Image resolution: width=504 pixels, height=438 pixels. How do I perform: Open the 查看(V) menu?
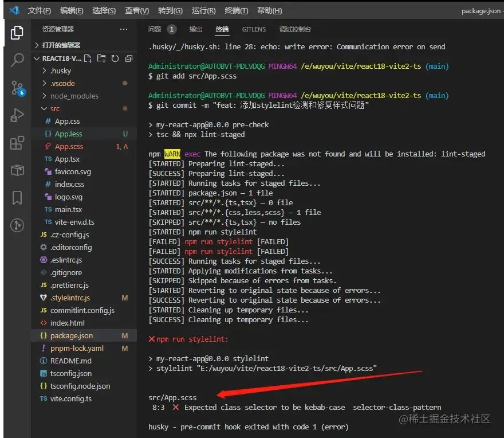click(x=137, y=11)
